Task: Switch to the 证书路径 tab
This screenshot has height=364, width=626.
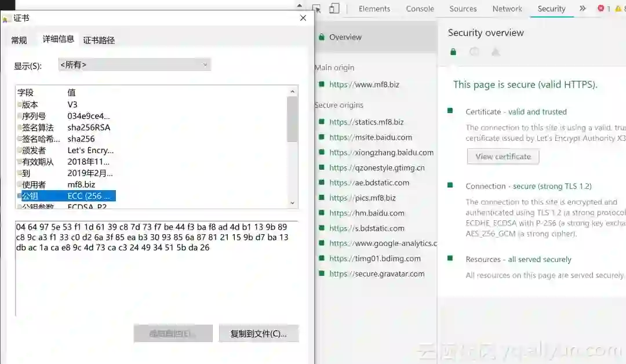Action: (x=99, y=41)
